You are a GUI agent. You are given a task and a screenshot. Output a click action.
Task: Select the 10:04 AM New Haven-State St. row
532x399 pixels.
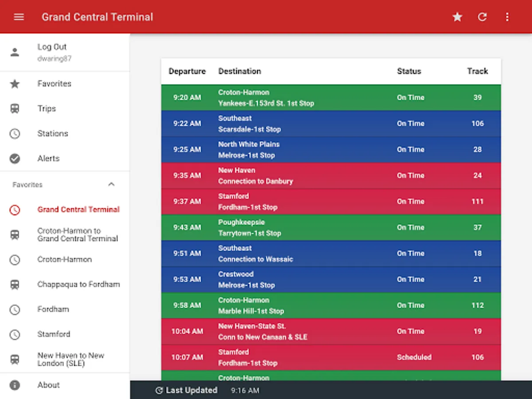(331, 331)
